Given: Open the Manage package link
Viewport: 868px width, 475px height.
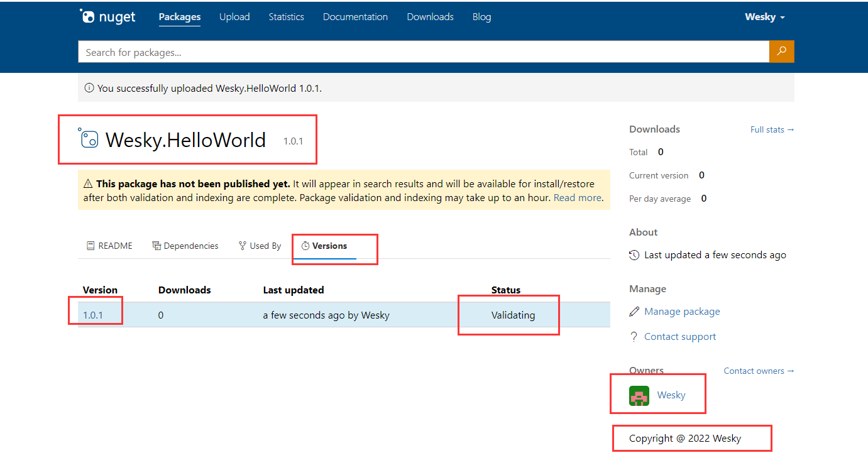Looking at the screenshot, I should pyautogui.click(x=682, y=312).
